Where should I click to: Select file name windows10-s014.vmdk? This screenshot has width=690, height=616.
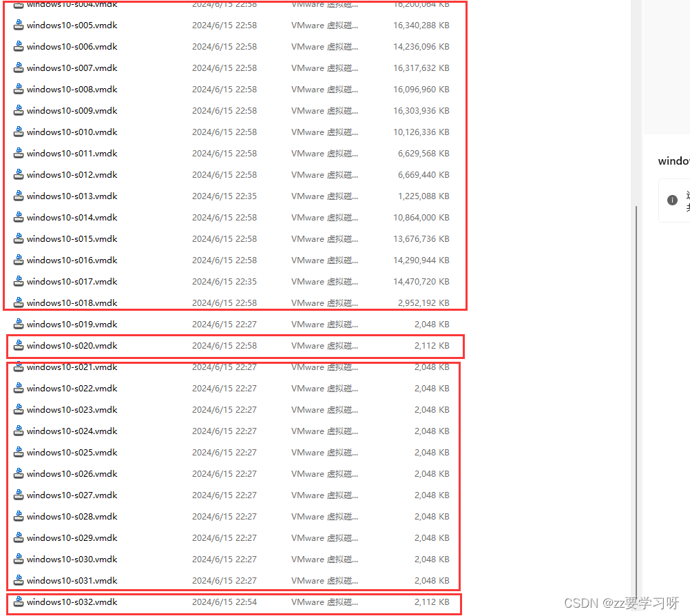(72, 218)
